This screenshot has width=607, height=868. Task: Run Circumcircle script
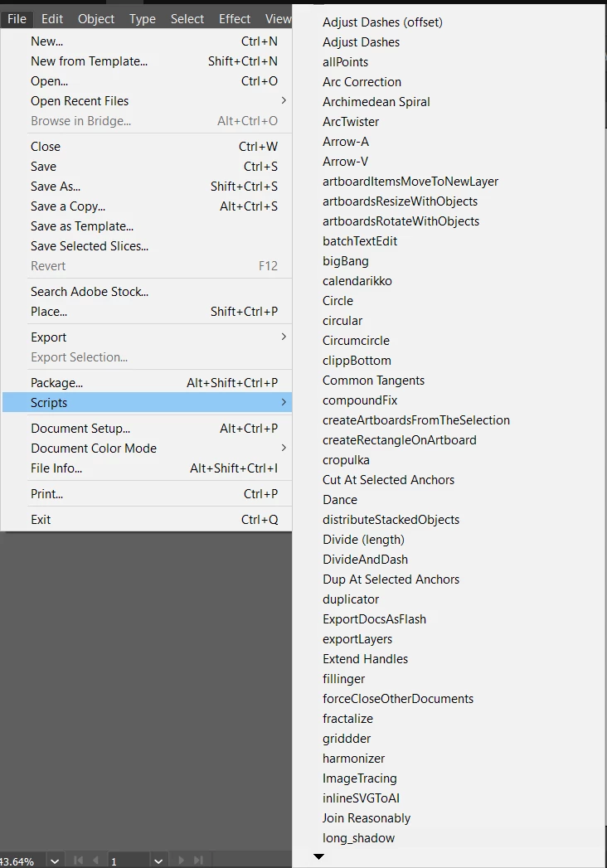pos(356,341)
